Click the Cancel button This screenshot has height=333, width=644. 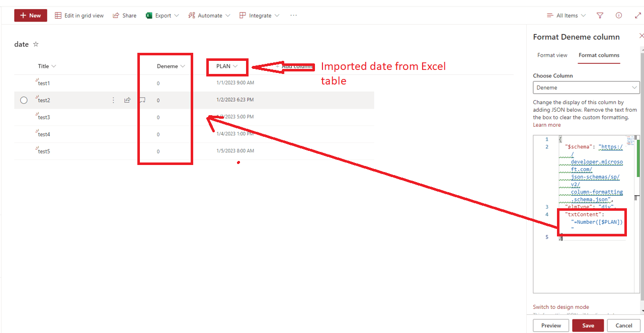click(x=623, y=325)
